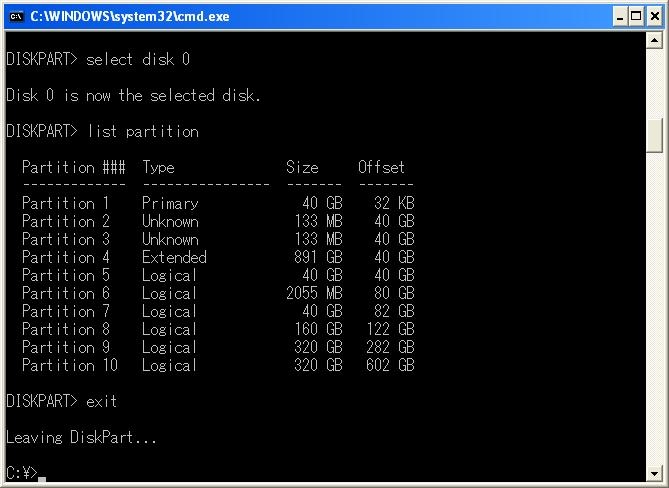Click the C:¥> command prompt

point(22,473)
